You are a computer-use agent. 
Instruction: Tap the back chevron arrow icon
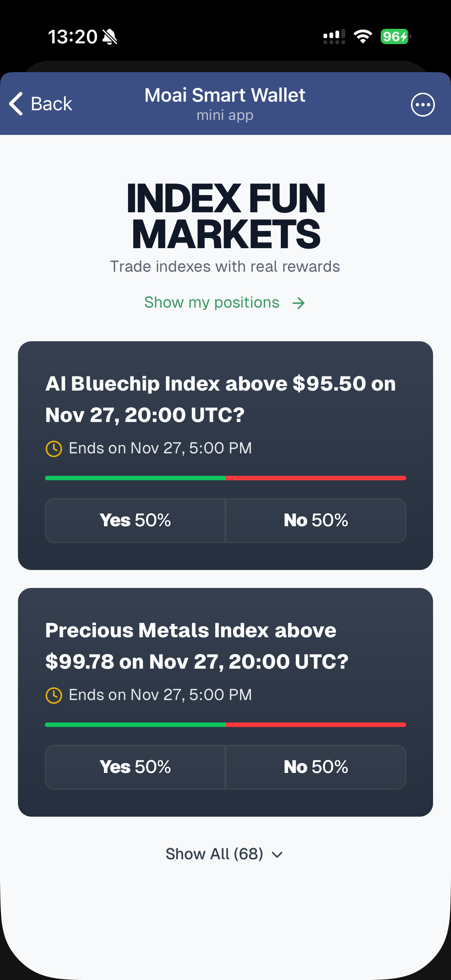pos(16,104)
